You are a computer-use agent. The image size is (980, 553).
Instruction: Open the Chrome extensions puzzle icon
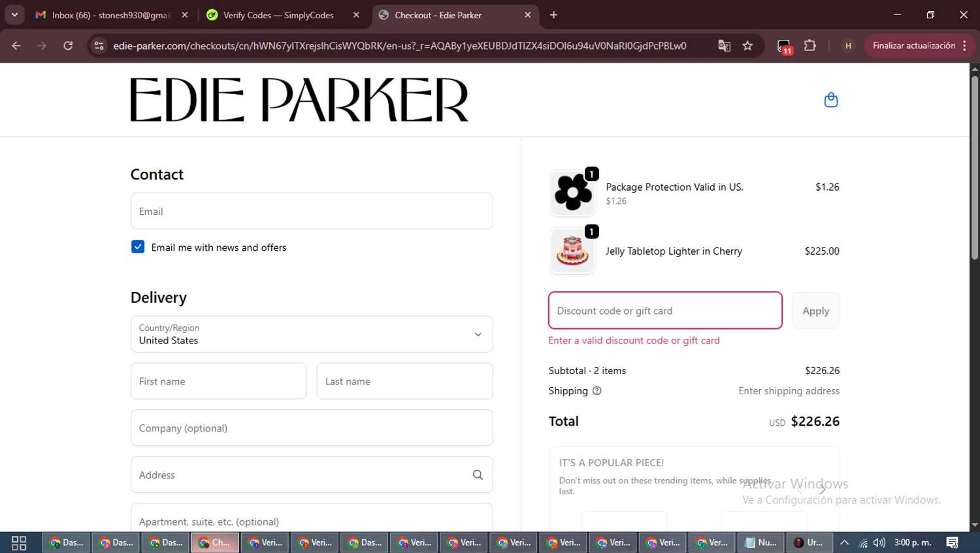[x=810, y=46]
